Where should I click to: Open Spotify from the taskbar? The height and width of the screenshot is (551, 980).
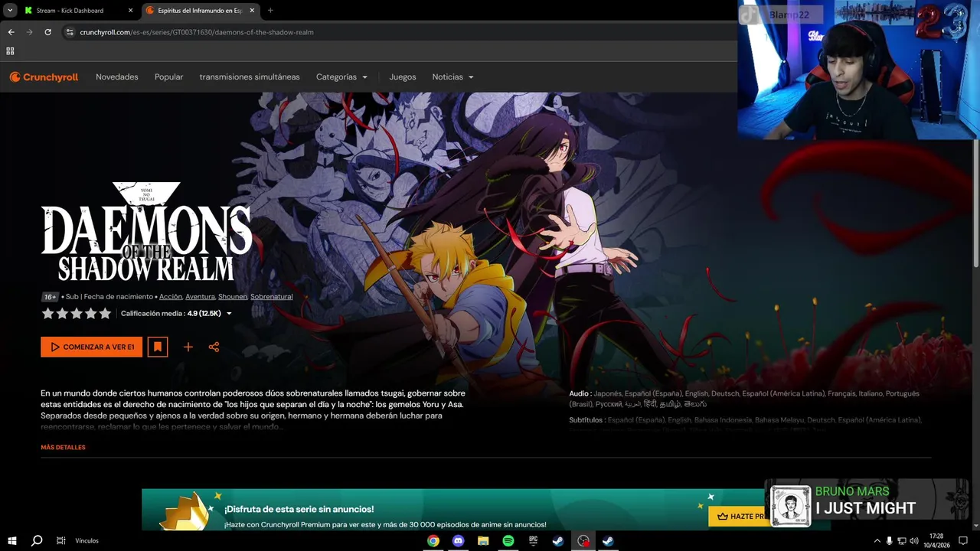508,540
